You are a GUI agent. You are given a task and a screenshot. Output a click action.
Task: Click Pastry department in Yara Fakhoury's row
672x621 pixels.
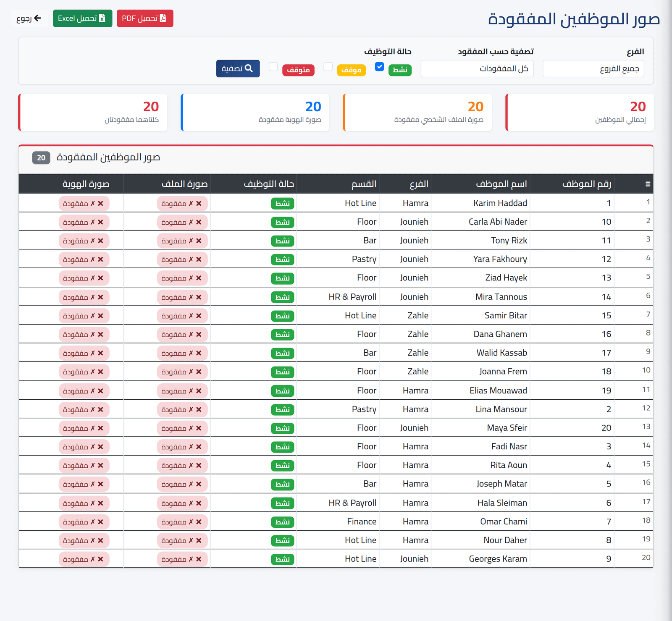point(364,259)
